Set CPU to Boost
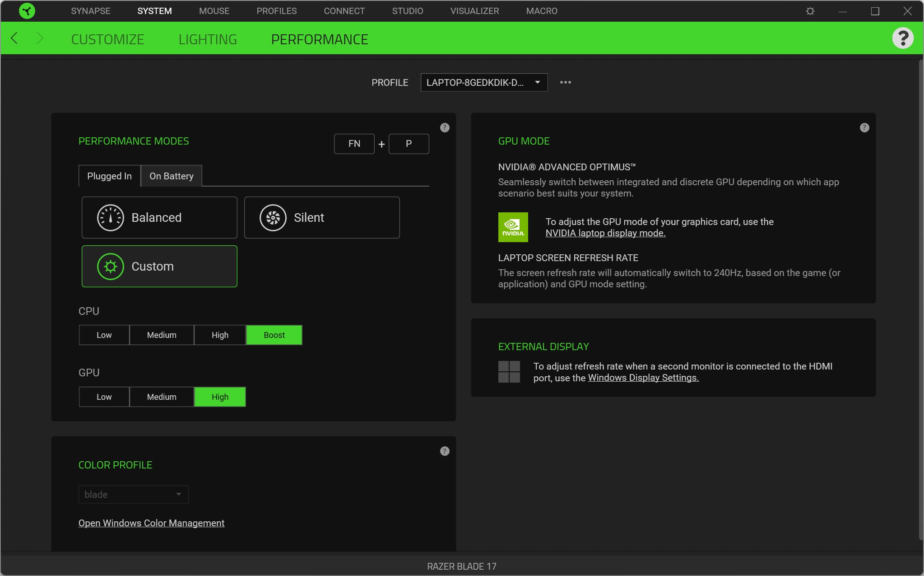 (x=274, y=335)
